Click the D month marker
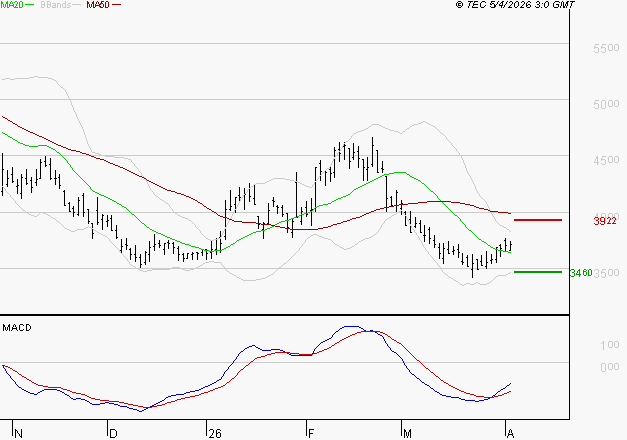Screen dimensions: 627x440 [113, 434]
